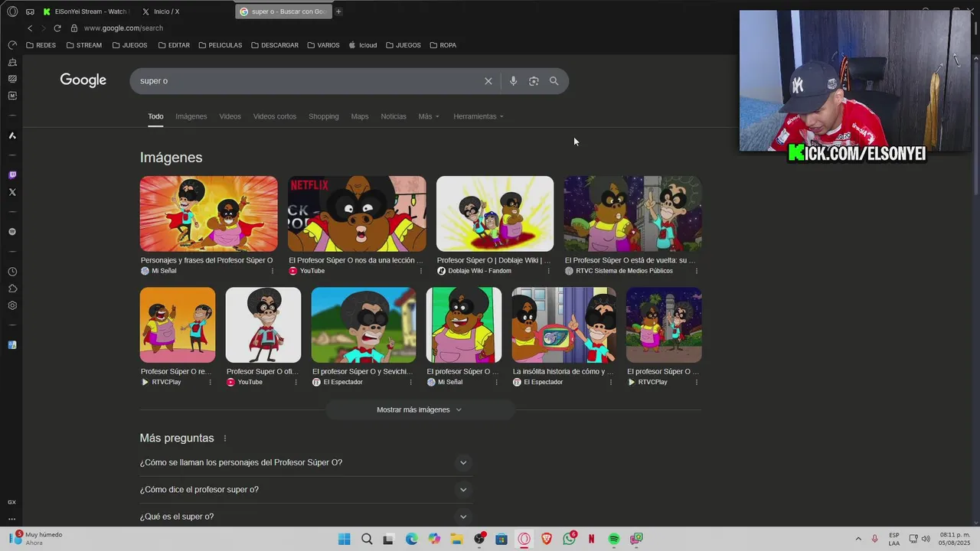980x551 pixels.
Task: Switch to the Imágenes search tab
Action: [191, 116]
